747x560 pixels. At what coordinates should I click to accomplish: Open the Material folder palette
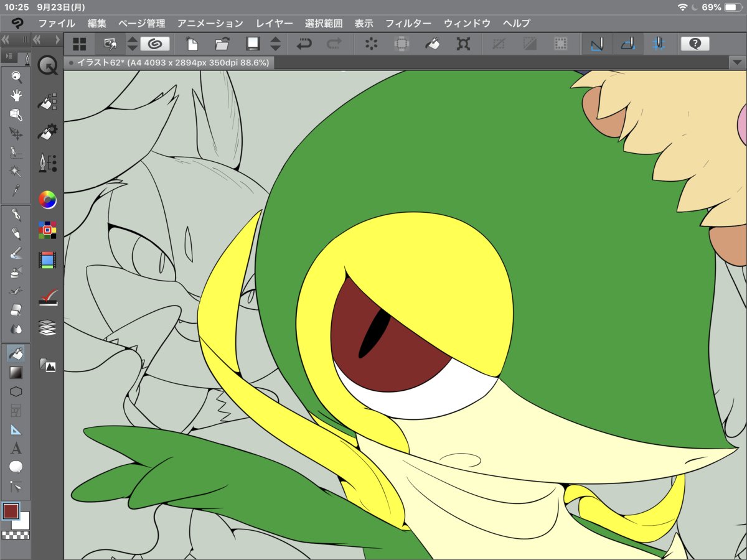[48, 365]
